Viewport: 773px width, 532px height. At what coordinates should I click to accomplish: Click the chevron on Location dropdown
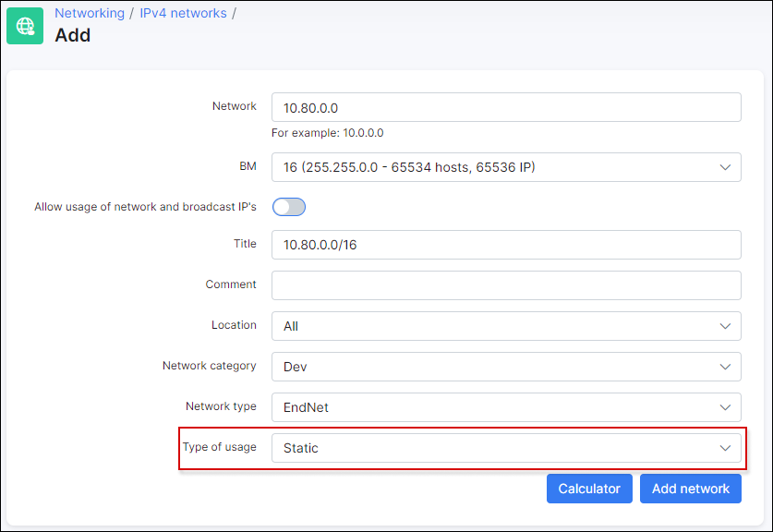pyautogui.click(x=724, y=326)
